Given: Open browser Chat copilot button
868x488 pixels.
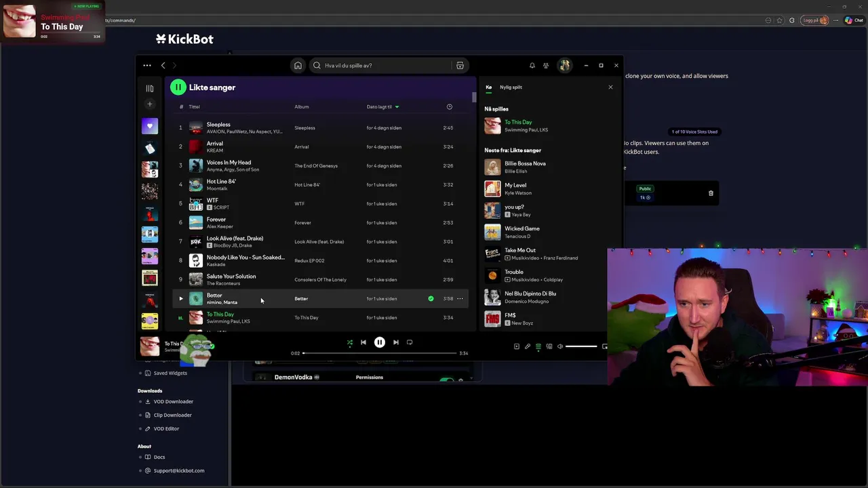Looking at the screenshot, I should tap(853, 20).
